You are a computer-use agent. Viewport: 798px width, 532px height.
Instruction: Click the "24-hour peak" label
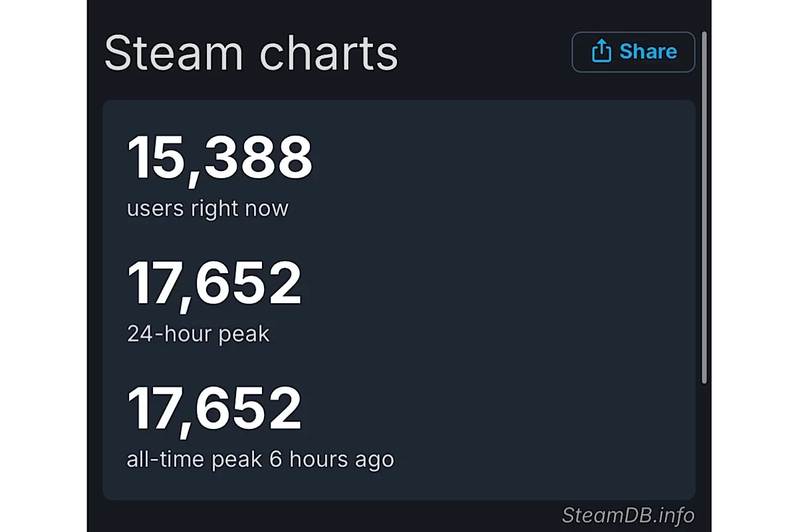(x=198, y=334)
